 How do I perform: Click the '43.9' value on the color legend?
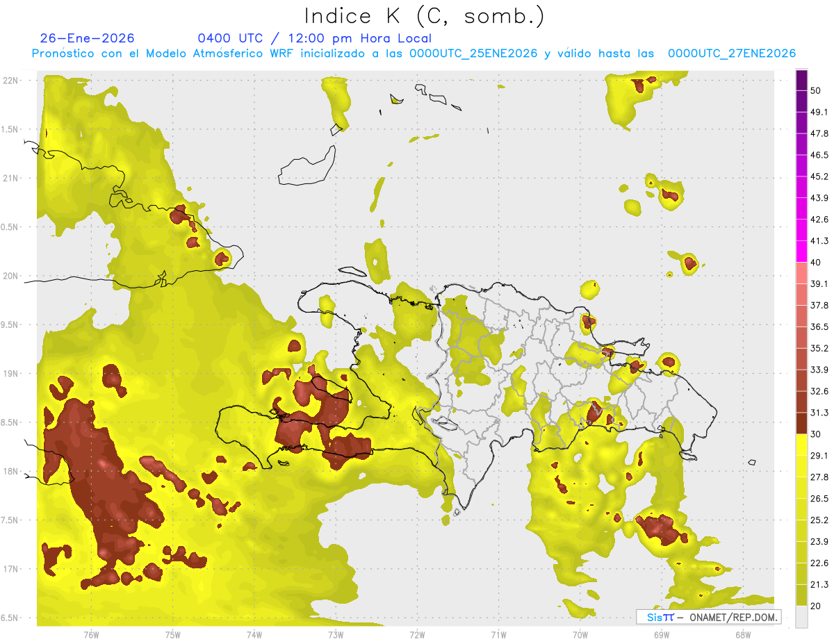pyautogui.click(x=819, y=198)
